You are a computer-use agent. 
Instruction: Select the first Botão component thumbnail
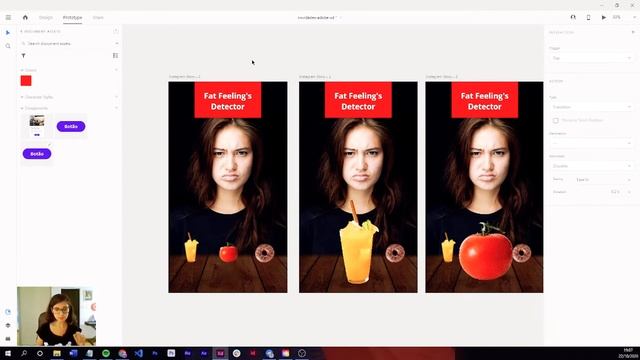tap(71, 127)
